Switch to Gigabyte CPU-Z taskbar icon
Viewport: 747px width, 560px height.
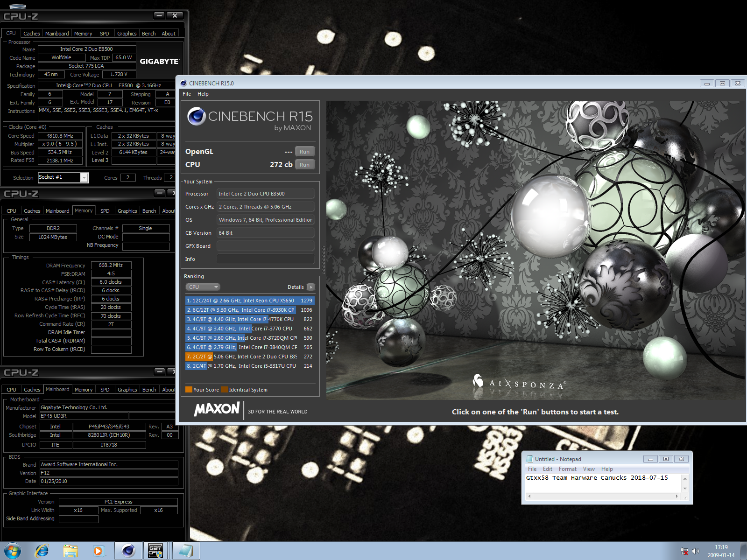point(155,551)
